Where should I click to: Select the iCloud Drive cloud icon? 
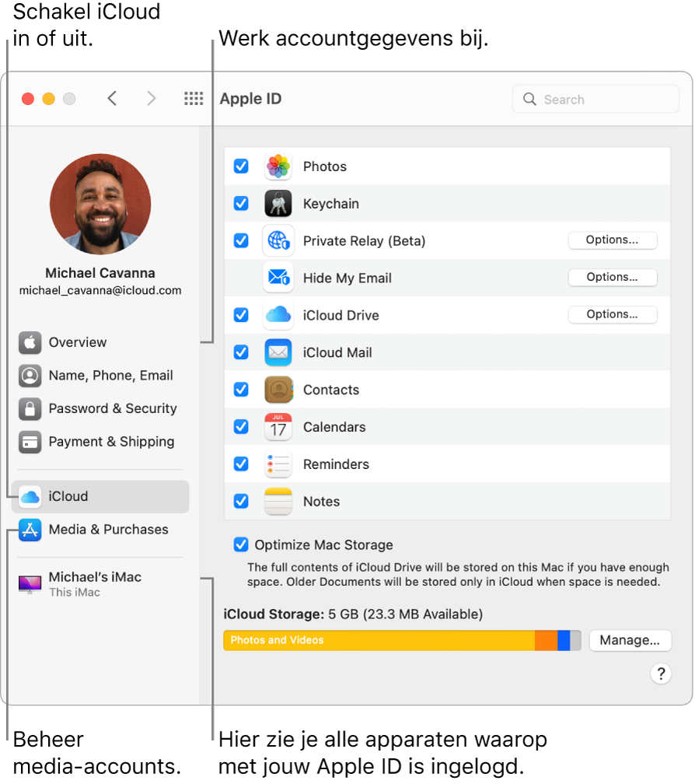[278, 316]
